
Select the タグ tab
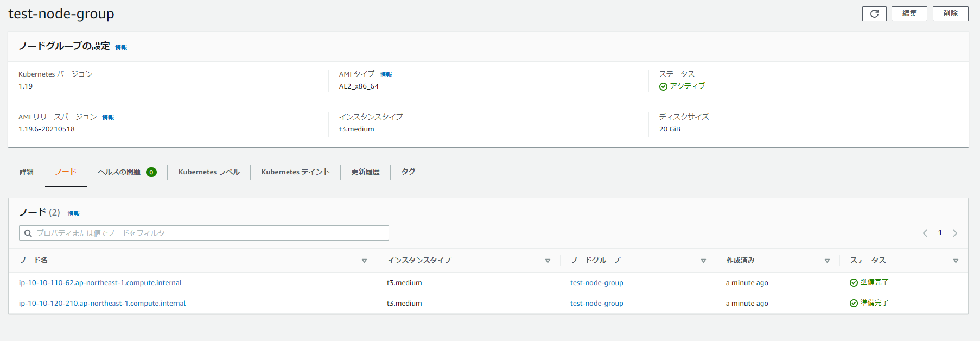point(408,172)
